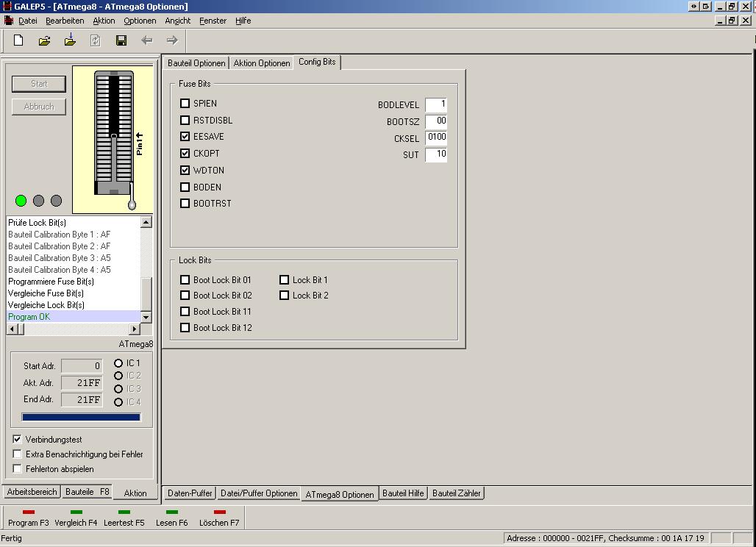The height and width of the screenshot is (547, 756).
Task: Open the Optionen menu
Action: 140,21
